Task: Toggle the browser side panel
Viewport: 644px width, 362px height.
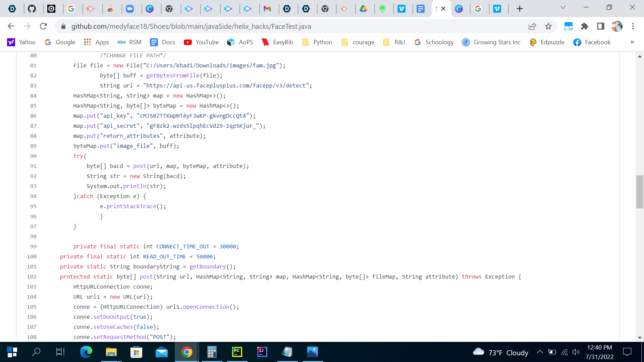Action: tap(601, 26)
